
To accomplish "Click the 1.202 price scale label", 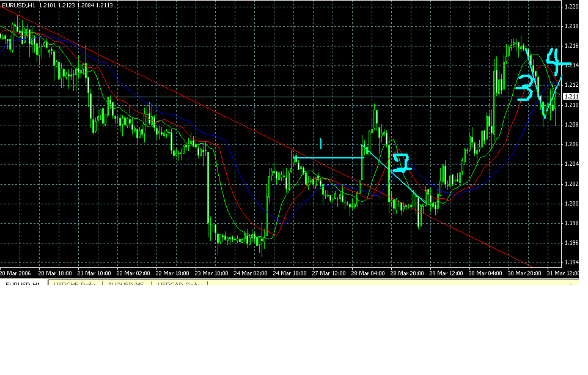I will 571,184.
